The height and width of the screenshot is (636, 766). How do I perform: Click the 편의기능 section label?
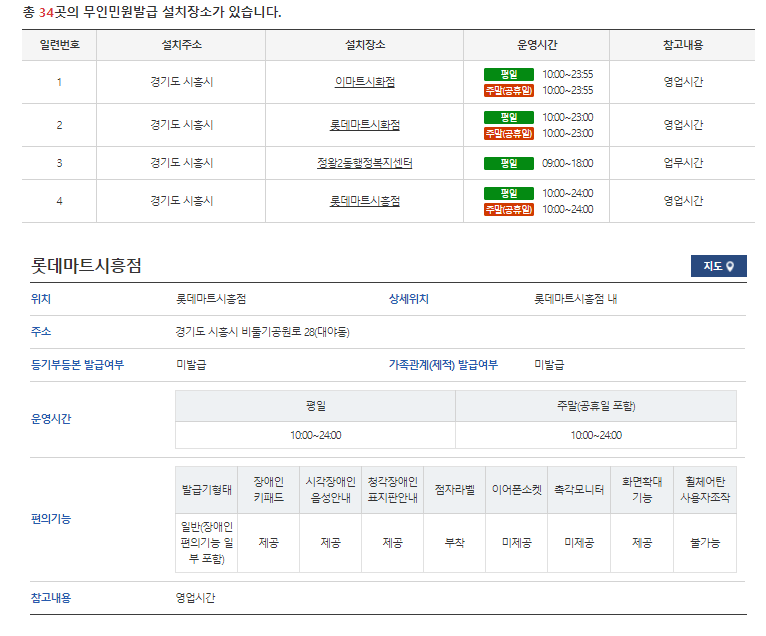point(51,519)
